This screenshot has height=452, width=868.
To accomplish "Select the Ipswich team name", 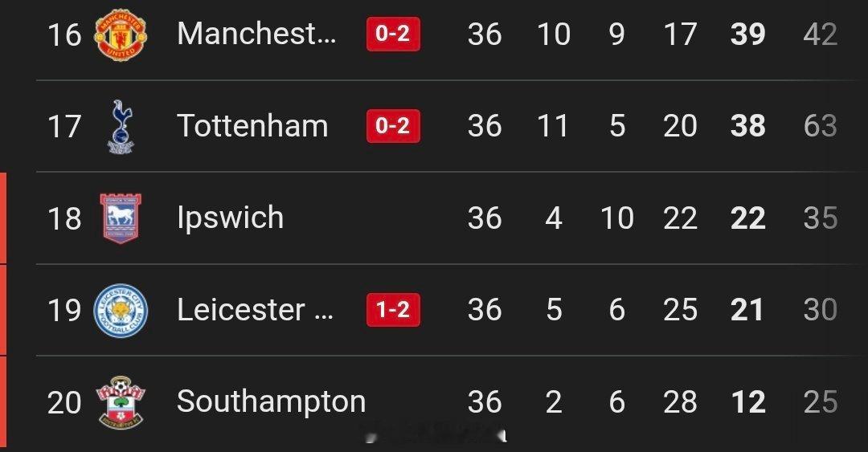I will [x=231, y=218].
